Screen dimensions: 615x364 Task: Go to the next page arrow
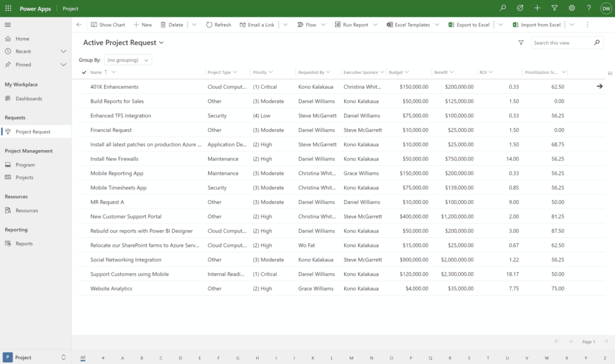[x=606, y=341]
